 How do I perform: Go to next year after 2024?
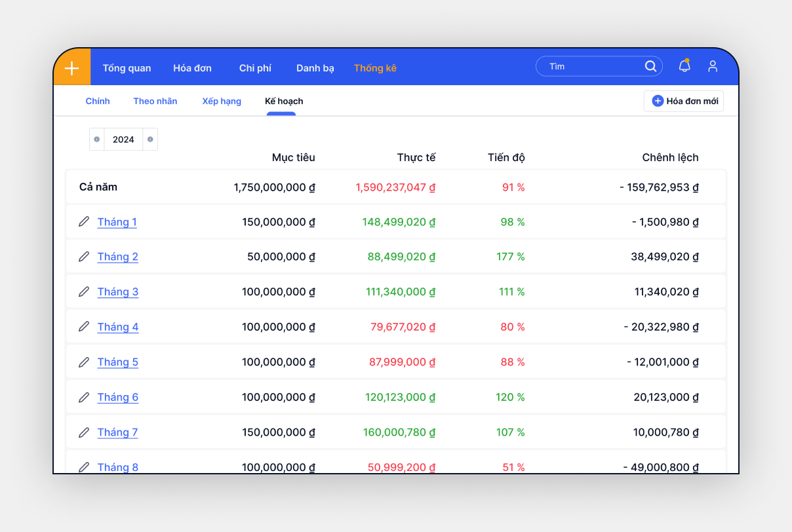150,140
